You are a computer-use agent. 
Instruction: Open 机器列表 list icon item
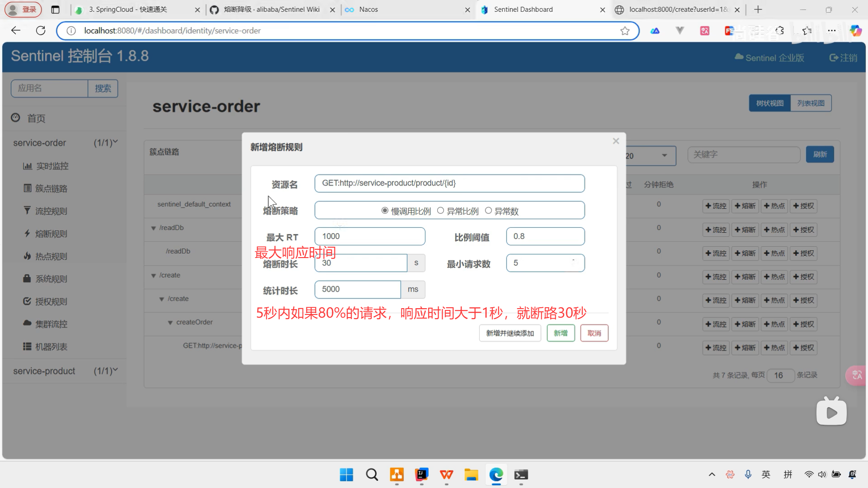tap(28, 347)
